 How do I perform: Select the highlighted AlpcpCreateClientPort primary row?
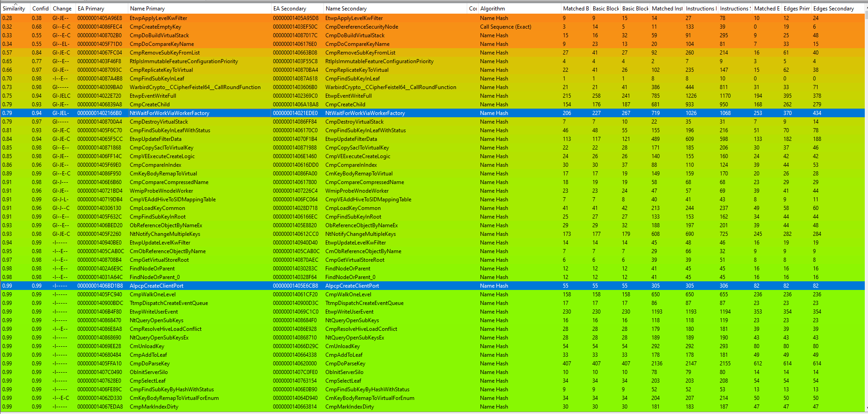coord(156,286)
